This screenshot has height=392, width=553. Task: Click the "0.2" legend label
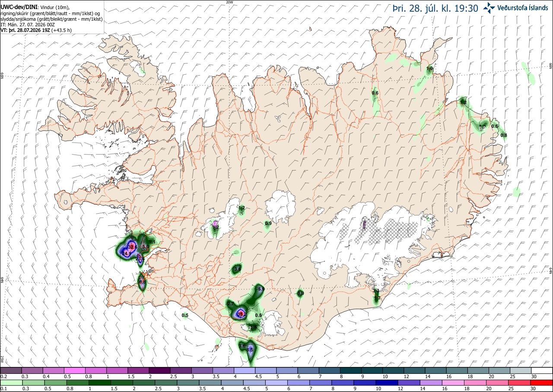click(x=3, y=376)
